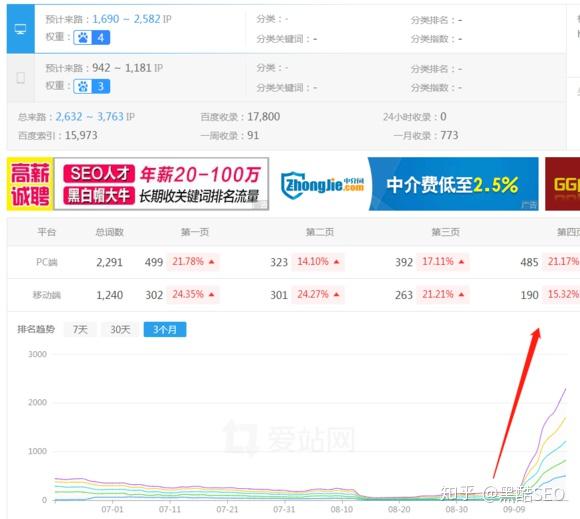Click mobile third page count 263

click(x=404, y=295)
